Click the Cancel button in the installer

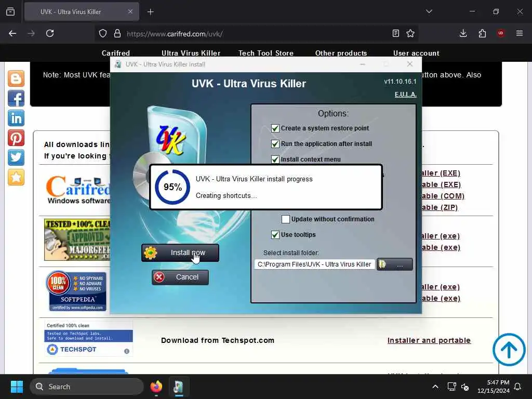tap(180, 277)
